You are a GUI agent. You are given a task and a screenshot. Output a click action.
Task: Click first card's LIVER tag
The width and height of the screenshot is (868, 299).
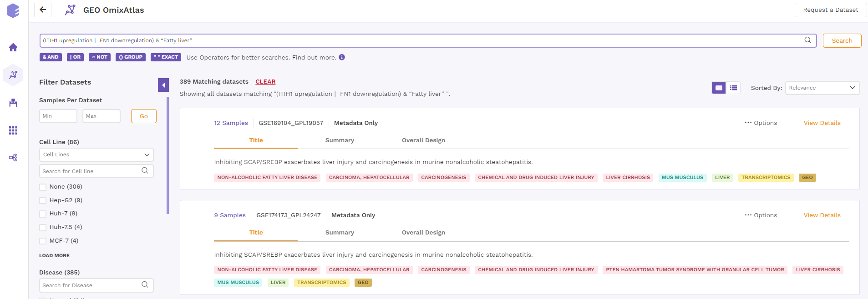[x=722, y=178]
